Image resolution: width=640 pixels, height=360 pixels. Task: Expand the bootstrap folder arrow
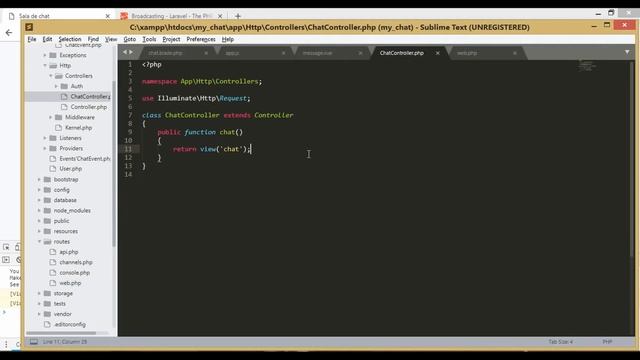pos(39,180)
